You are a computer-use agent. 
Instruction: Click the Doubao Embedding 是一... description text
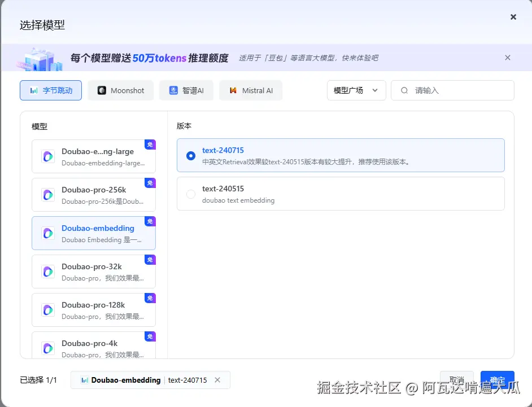tap(102, 240)
